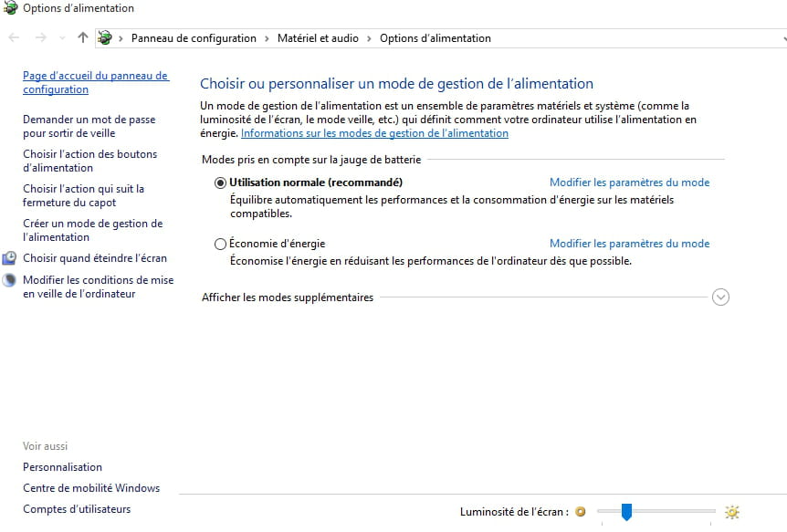This screenshot has height=532, width=787.
Task: Click the high brightness sun icon
Action: pyautogui.click(x=732, y=512)
